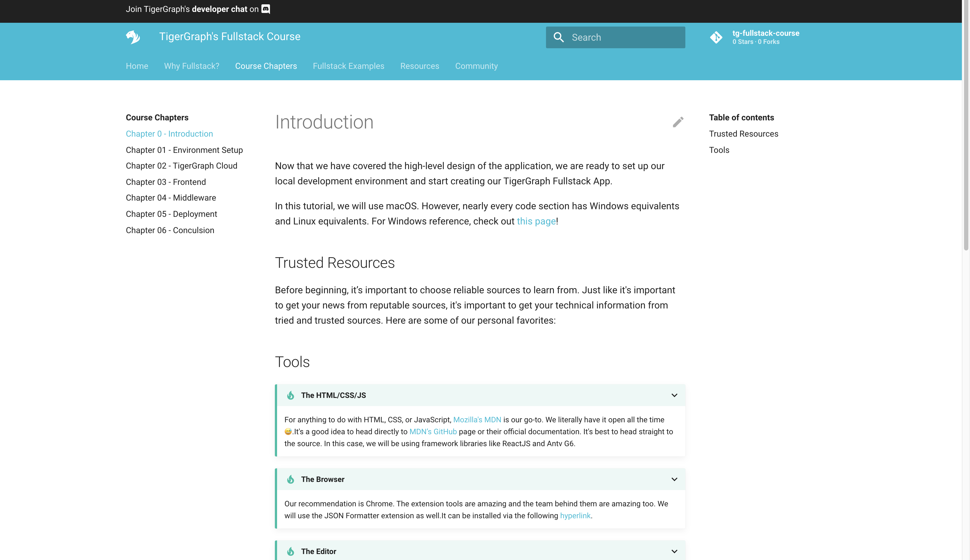The image size is (970, 560).
Task: Click The HTML/CSS/JS section title
Action: (x=333, y=395)
